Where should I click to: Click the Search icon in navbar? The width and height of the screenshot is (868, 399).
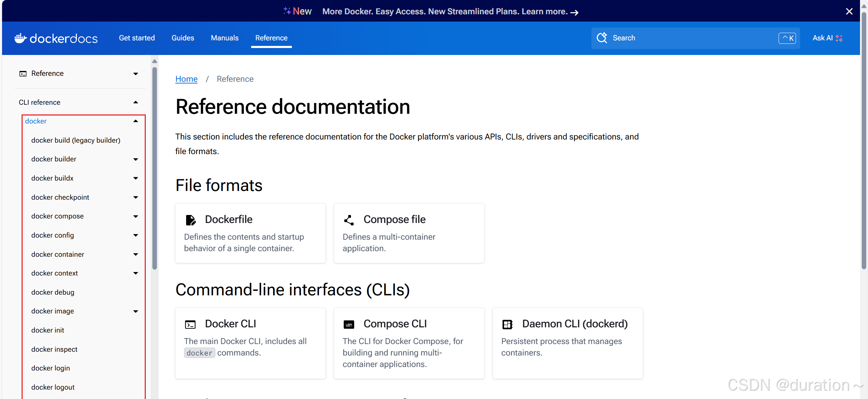pyautogui.click(x=603, y=38)
